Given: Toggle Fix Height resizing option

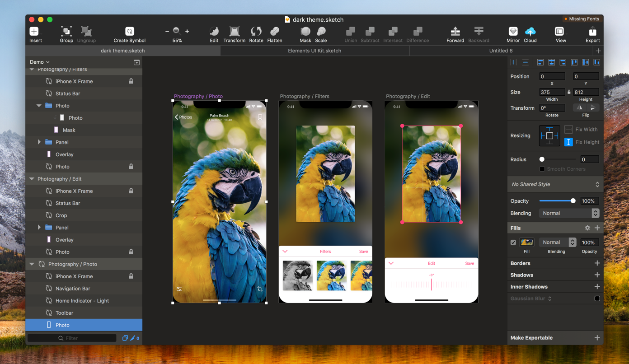Looking at the screenshot, I should [x=568, y=142].
